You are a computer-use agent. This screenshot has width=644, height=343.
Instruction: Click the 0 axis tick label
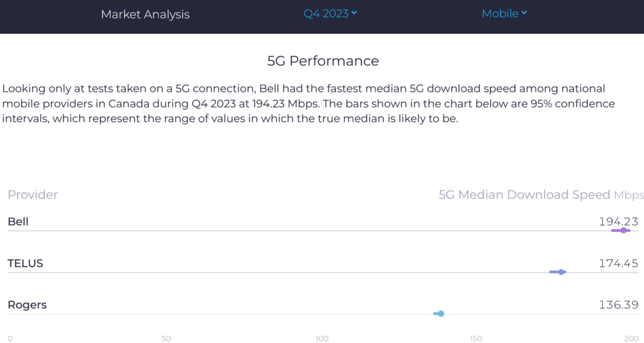click(10, 339)
